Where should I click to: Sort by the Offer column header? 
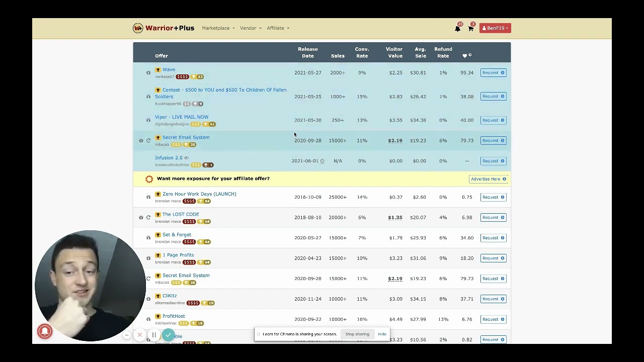(x=162, y=56)
